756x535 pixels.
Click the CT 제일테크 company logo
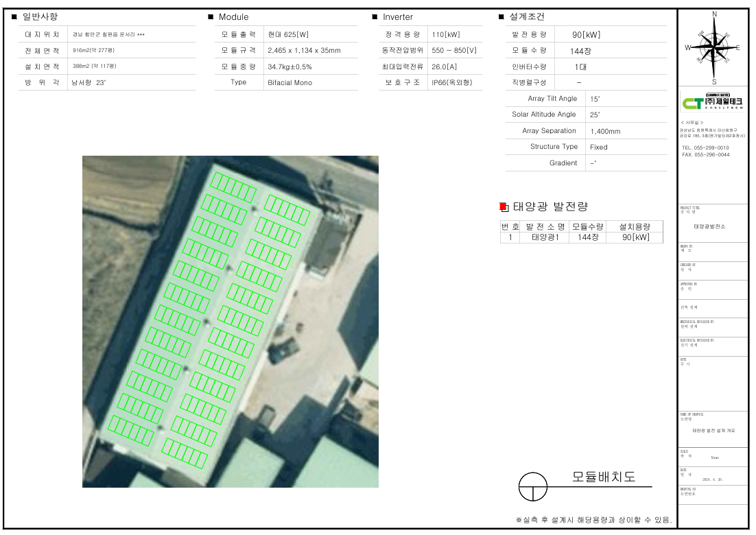coord(712,102)
